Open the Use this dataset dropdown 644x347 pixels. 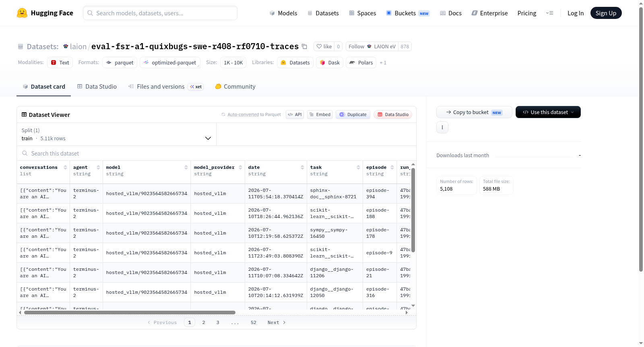point(548,112)
